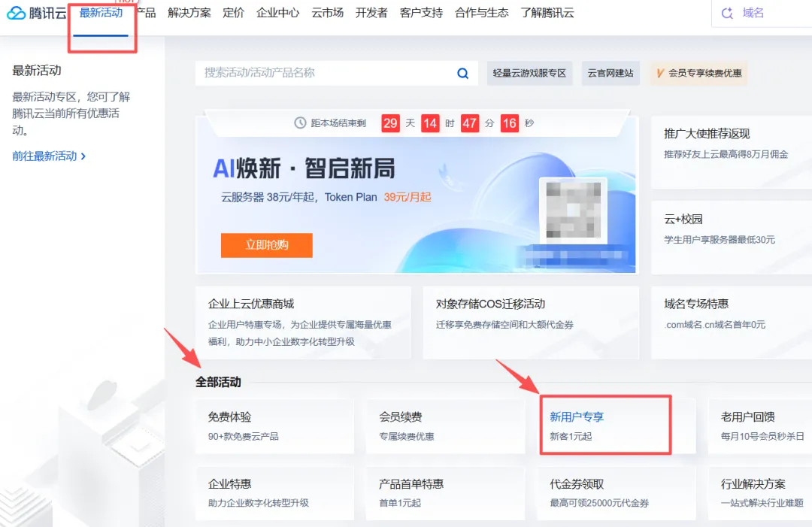Open the 开发者 menu

pos(371,13)
